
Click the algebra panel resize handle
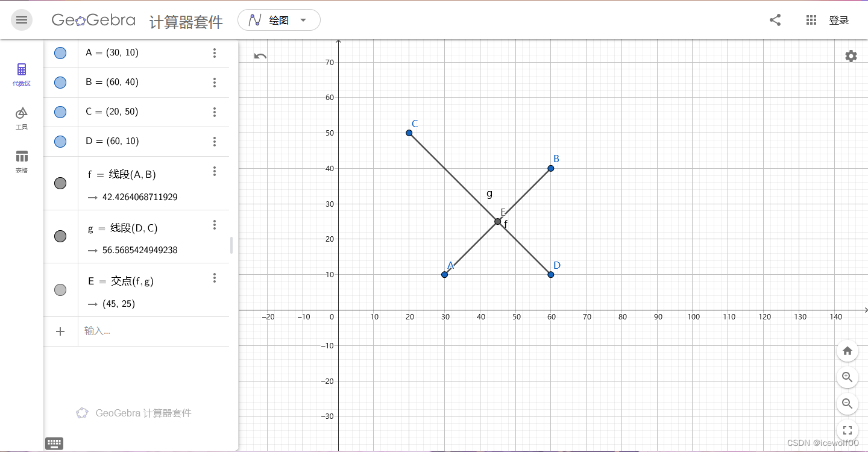tap(231, 245)
